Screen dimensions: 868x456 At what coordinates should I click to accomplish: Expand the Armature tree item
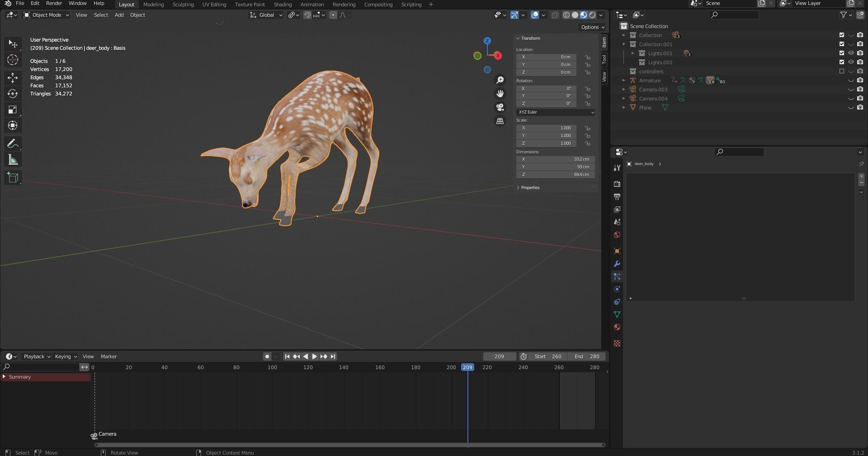click(x=624, y=80)
